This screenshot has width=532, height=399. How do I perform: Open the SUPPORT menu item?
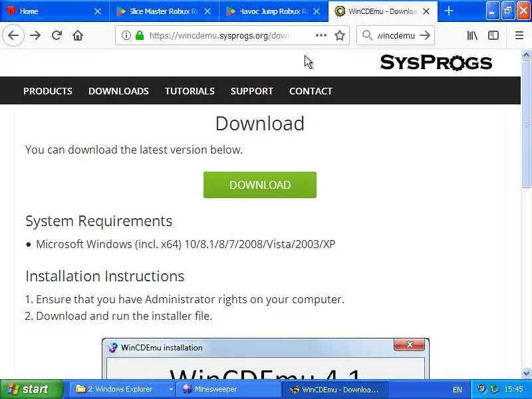252,91
